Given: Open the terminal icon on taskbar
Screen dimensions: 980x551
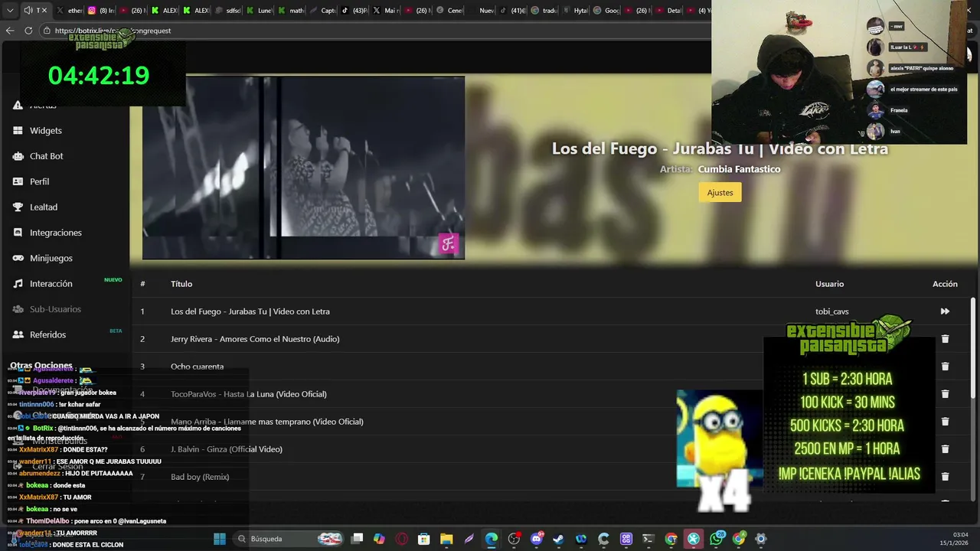Looking at the screenshot, I should [648, 539].
